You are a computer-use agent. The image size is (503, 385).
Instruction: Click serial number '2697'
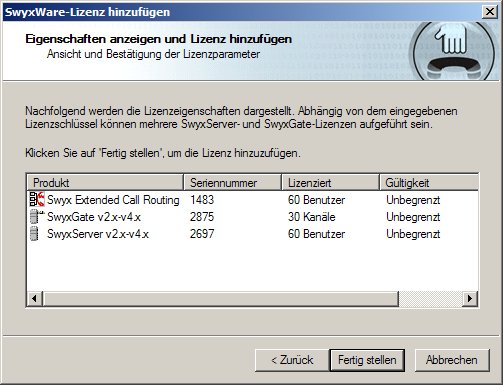pos(202,234)
